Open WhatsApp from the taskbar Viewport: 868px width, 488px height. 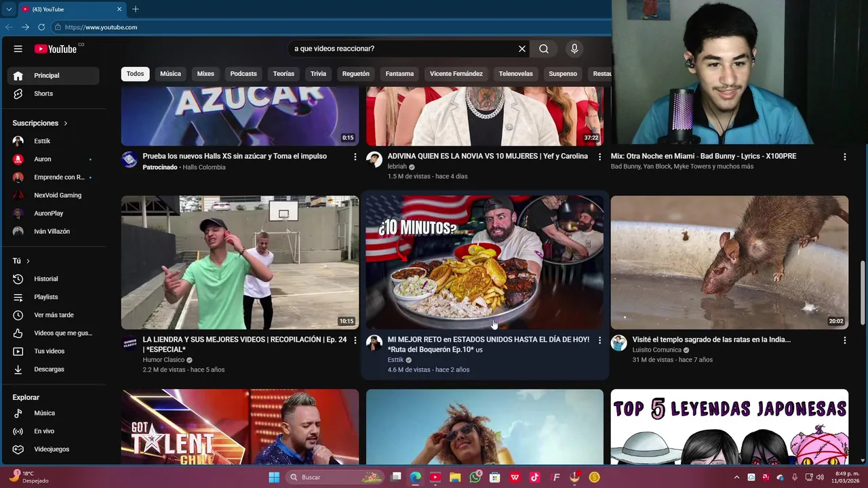point(475,477)
